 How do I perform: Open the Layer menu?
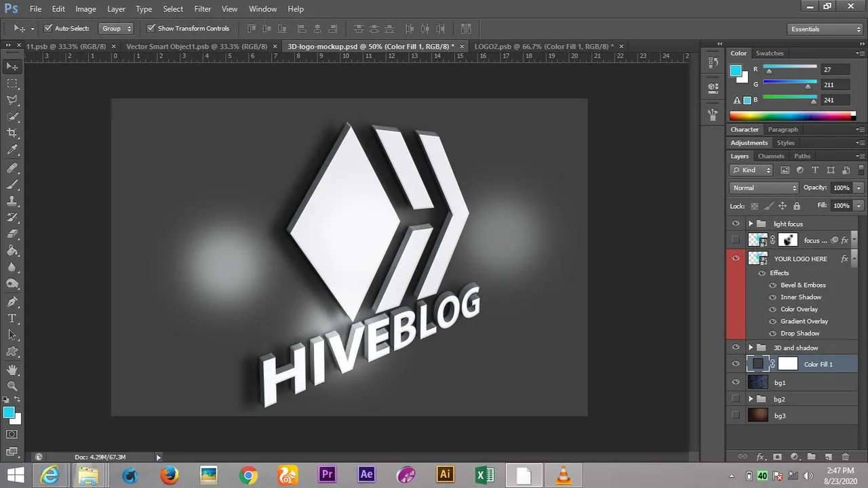point(116,9)
